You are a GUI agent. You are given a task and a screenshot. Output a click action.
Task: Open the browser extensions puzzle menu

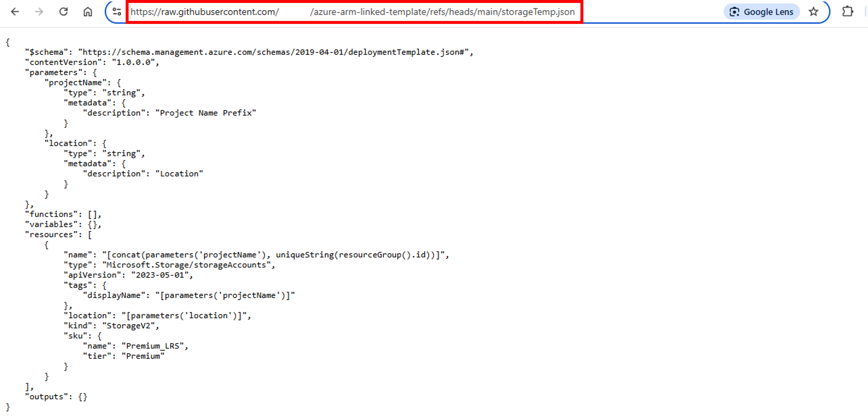[x=848, y=12]
